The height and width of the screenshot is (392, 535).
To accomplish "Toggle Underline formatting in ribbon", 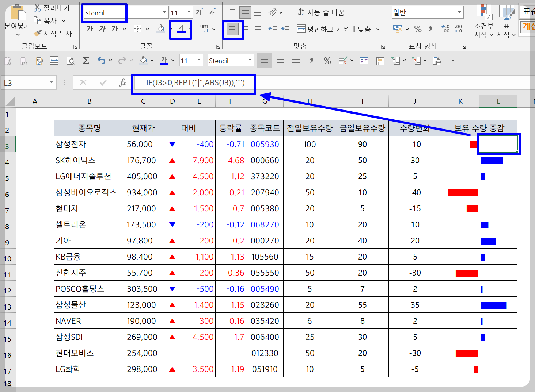I will [x=115, y=29].
